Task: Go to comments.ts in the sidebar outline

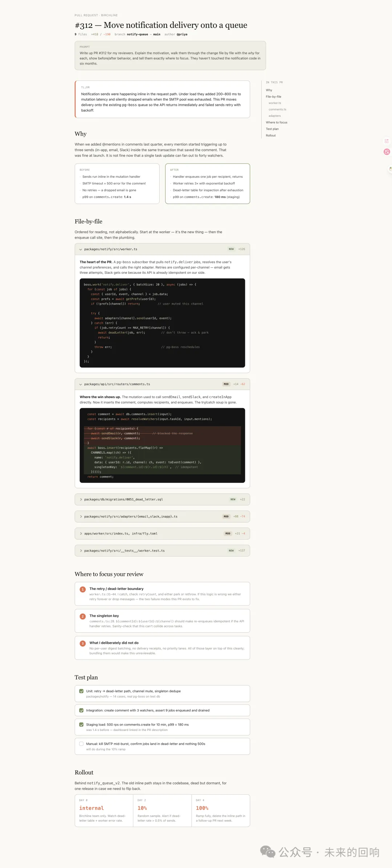Action: click(277, 109)
